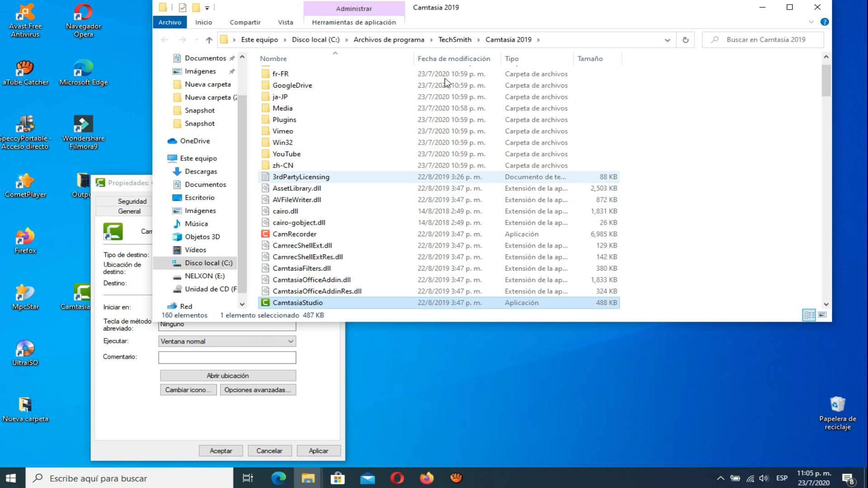
Task: Click Aplicar in Propiedades dialog
Action: coord(319,451)
